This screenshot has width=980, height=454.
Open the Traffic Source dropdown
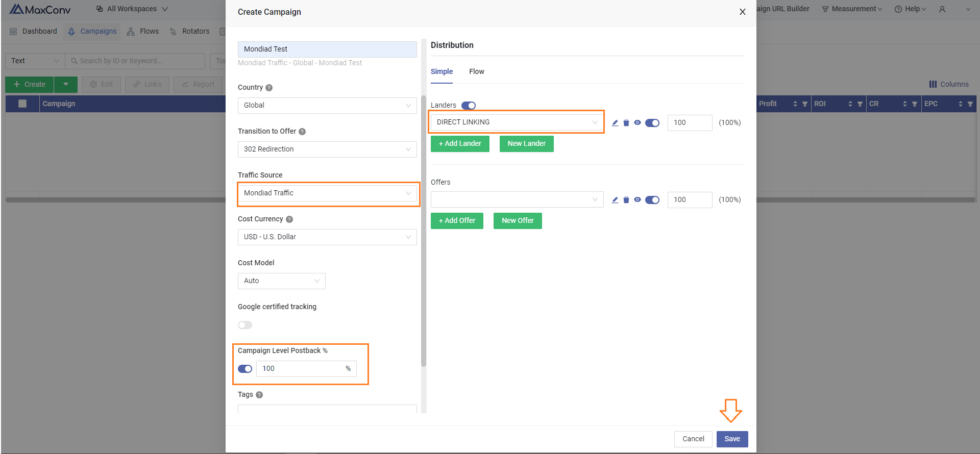(327, 193)
